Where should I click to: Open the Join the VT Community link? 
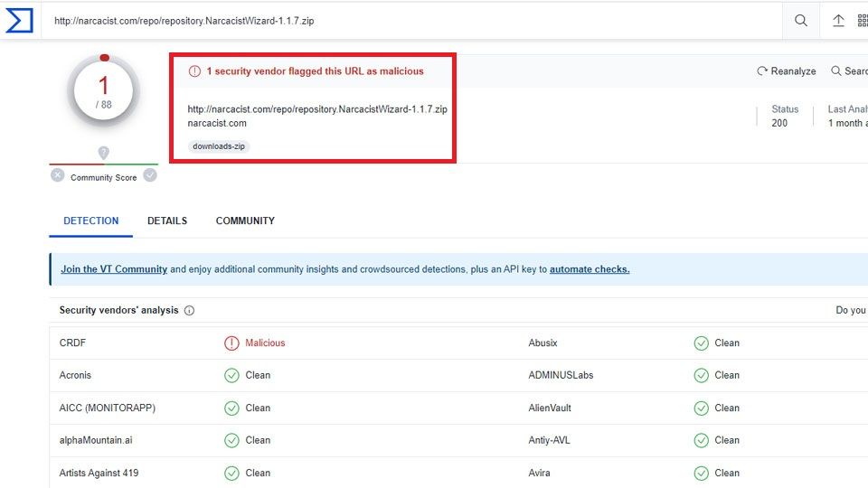click(x=114, y=269)
